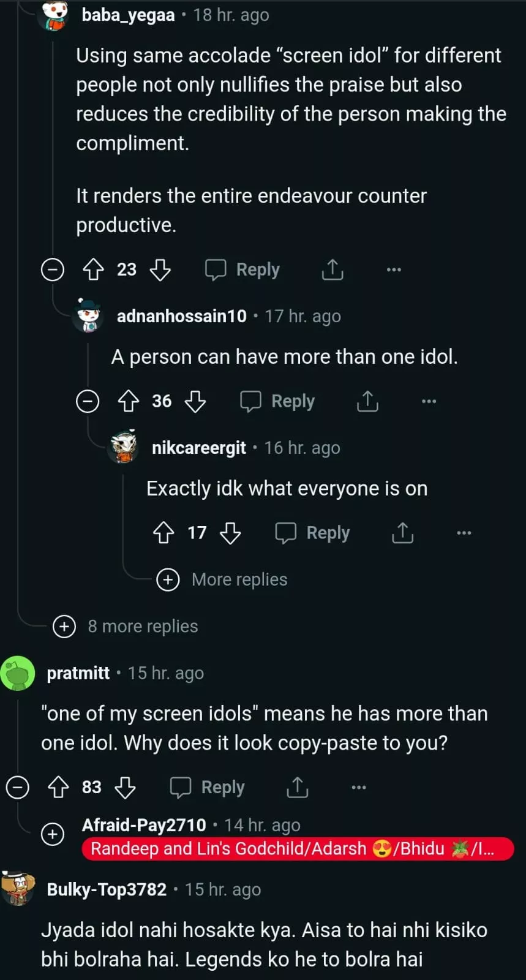This screenshot has width=526, height=980.
Task: Share pratmitt's comment
Action: pos(298,787)
